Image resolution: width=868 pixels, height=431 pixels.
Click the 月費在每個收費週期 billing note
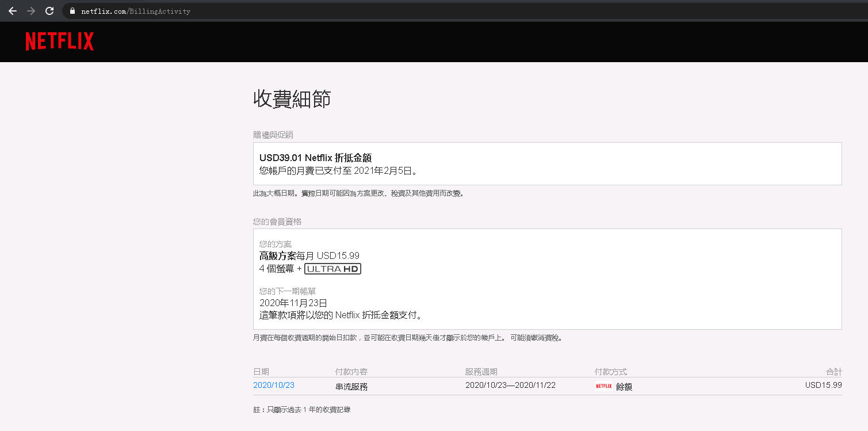408,338
